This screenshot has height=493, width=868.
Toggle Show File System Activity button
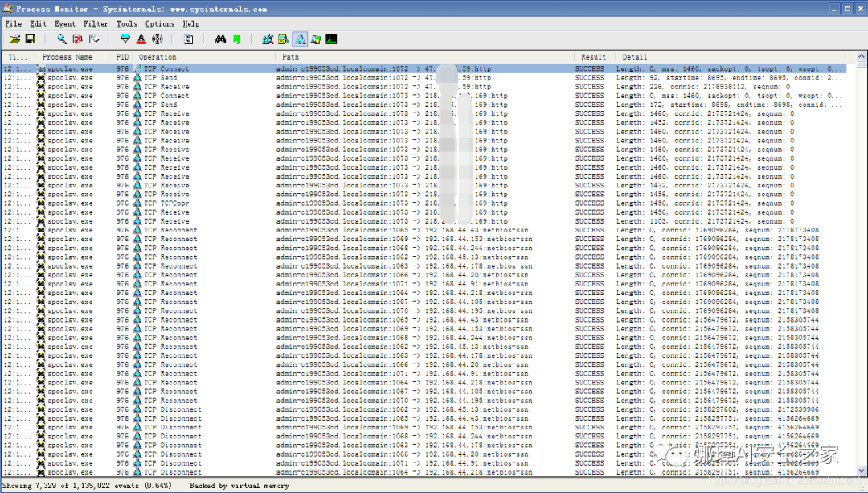pyautogui.click(x=284, y=39)
